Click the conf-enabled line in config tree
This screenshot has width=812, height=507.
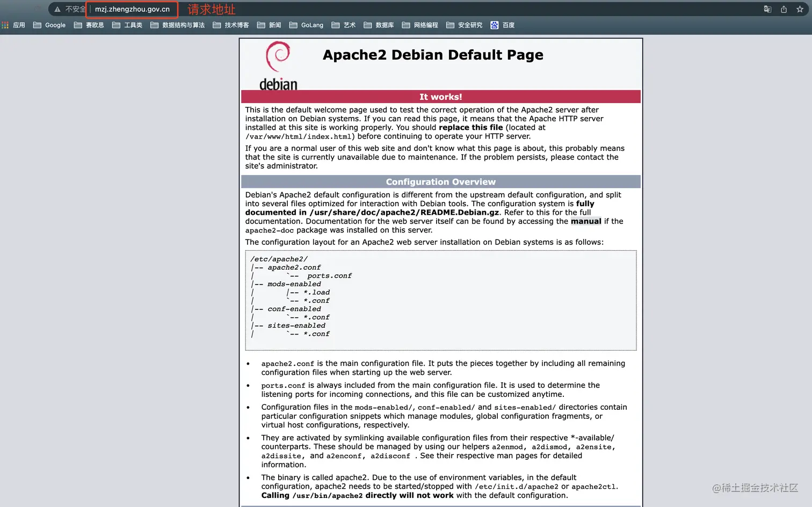[294, 309]
